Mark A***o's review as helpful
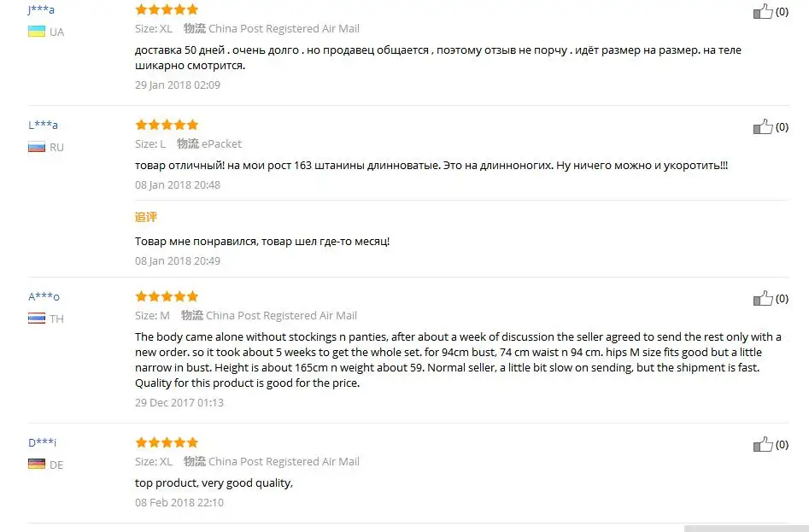The image size is (809, 532). pos(763,298)
